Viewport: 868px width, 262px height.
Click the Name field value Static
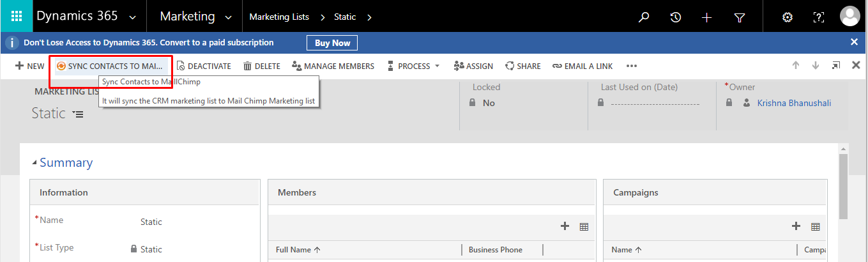click(x=151, y=222)
